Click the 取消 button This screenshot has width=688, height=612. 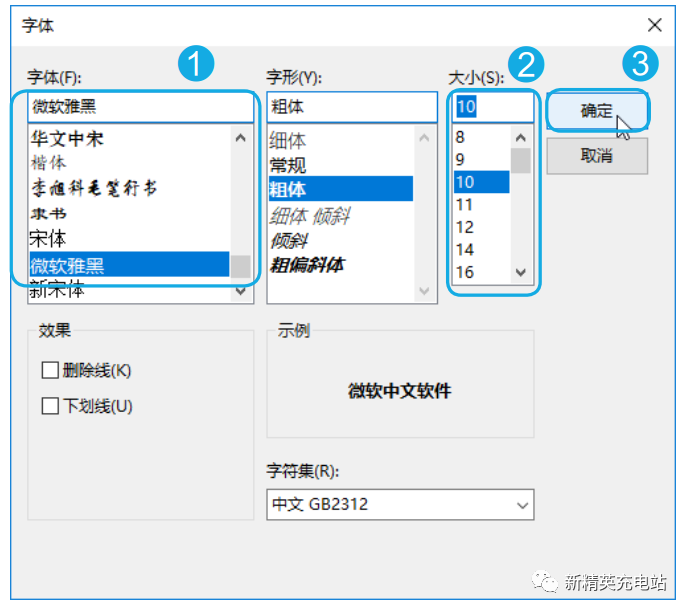coord(597,156)
